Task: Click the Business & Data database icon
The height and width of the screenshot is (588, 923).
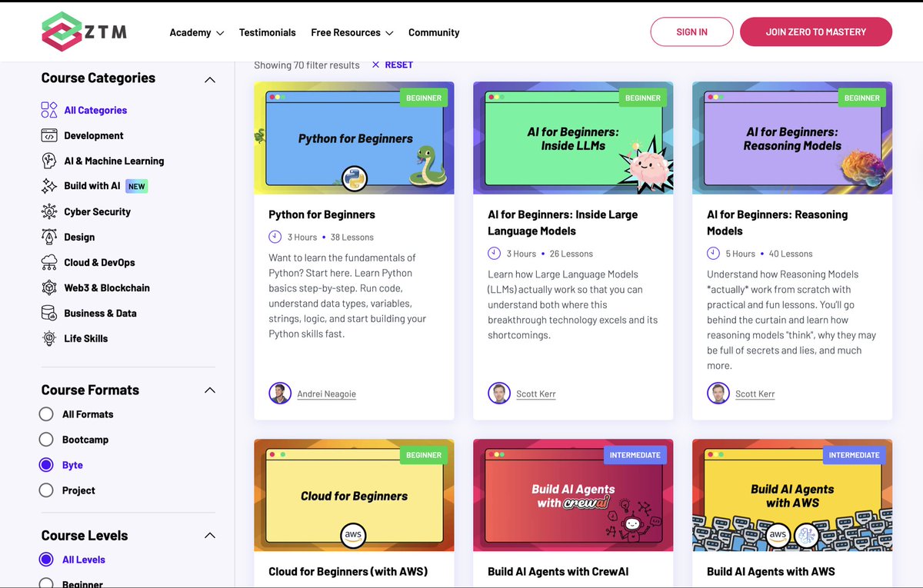Action: [x=49, y=313]
